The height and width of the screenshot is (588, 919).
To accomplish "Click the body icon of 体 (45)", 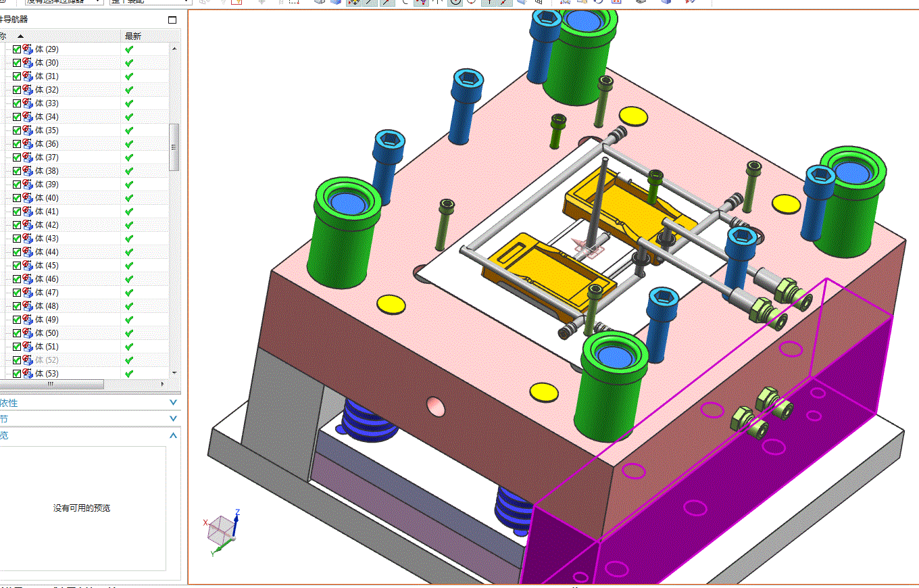I will tap(28, 266).
